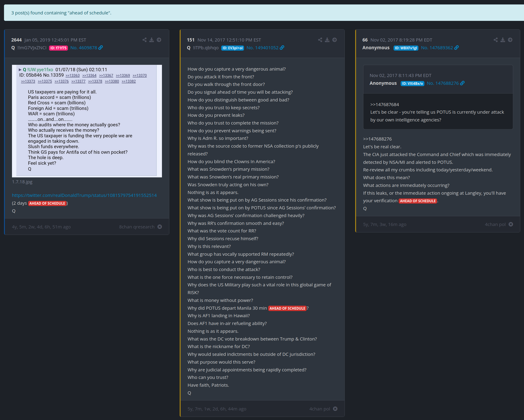Click the Anonymous author name of post 66
This screenshot has width=524, height=420.
[376, 48]
